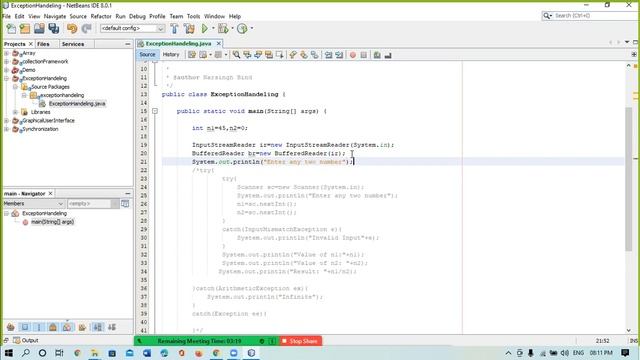The height and width of the screenshot is (360, 640).
Task: Expand the Libraries node
Action: pyautogui.click(x=15, y=112)
